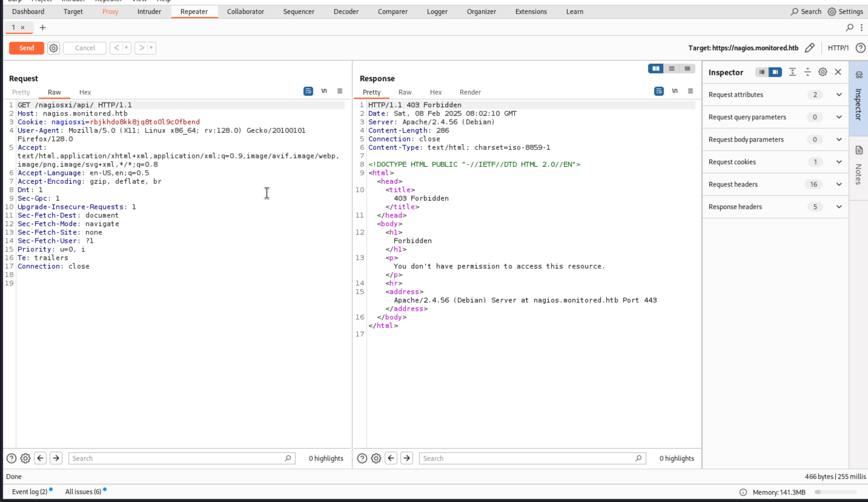Collapse all Inspector sections
Image resolution: width=868 pixels, height=502 pixels.
(808, 72)
